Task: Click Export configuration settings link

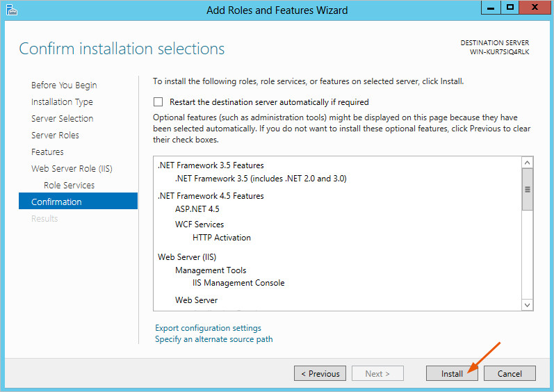Action: pyautogui.click(x=208, y=328)
